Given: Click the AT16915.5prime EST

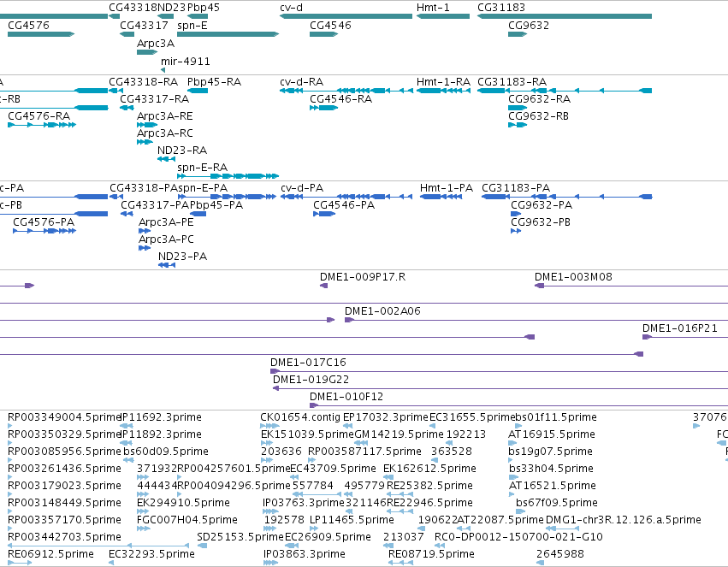Looking at the screenshot, I should click(x=511, y=443).
